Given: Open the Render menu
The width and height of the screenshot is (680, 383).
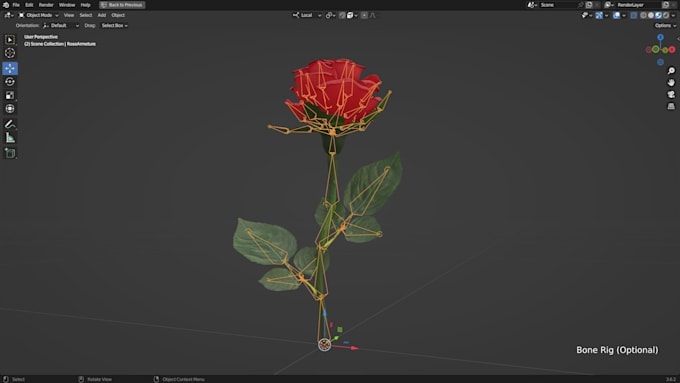Looking at the screenshot, I should coord(46,5).
